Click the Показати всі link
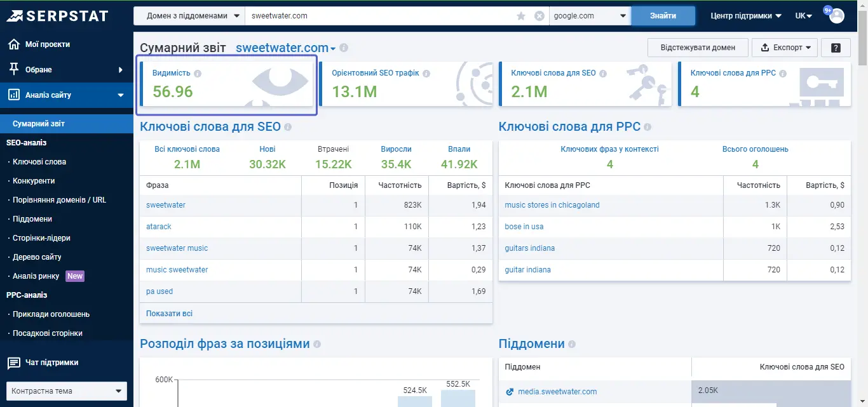Image resolution: width=868 pixels, height=407 pixels. (169, 314)
